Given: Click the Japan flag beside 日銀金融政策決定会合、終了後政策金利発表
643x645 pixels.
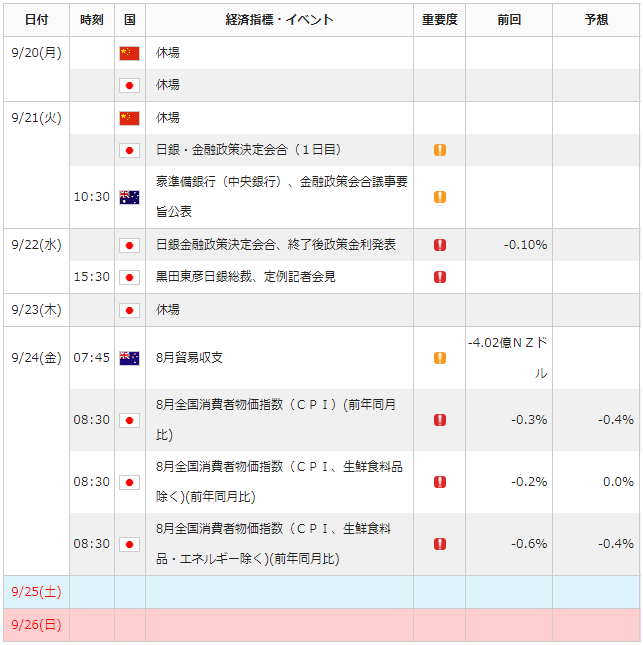Looking at the screenshot, I should [x=129, y=245].
